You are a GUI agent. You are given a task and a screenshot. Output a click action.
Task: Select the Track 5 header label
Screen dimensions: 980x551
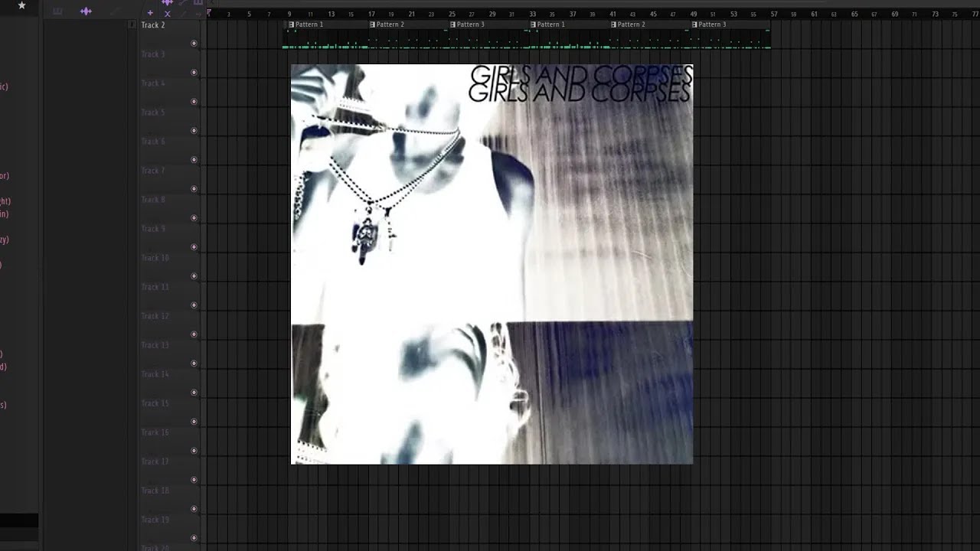(153, 112)
